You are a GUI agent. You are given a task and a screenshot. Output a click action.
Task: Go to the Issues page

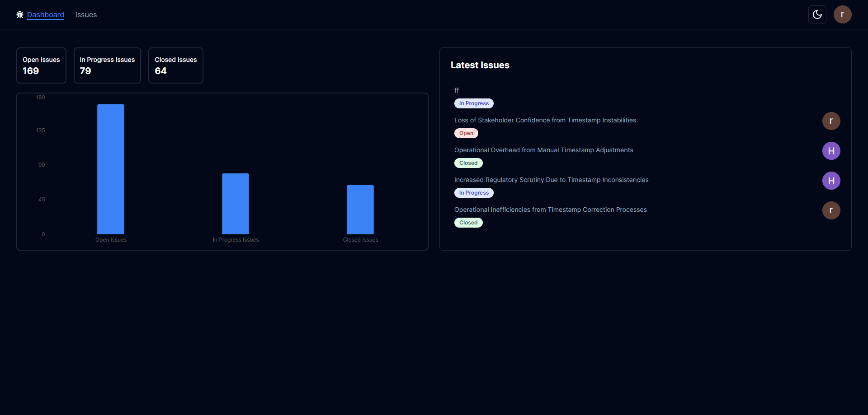tap(86, 15)
